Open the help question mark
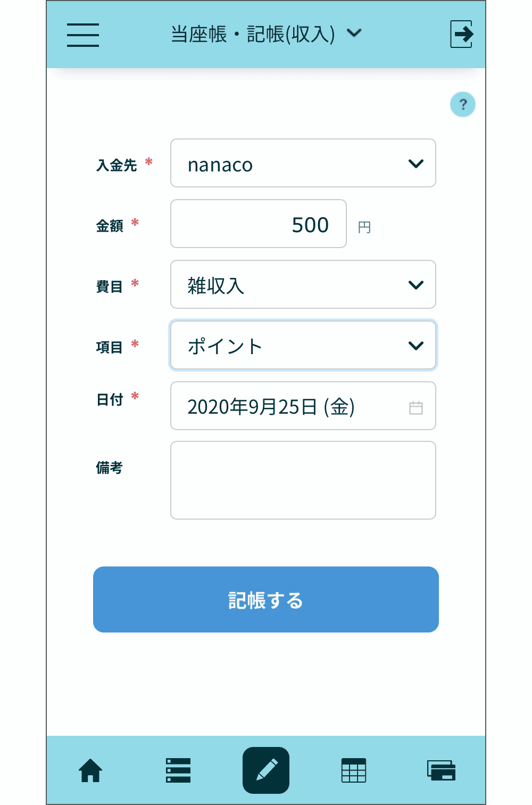Image resolution: width=532 pixels, height=805 pixels. coord(462,104)
